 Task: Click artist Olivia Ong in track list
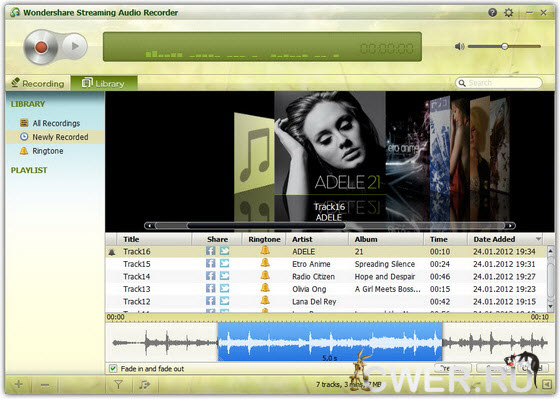309,289
